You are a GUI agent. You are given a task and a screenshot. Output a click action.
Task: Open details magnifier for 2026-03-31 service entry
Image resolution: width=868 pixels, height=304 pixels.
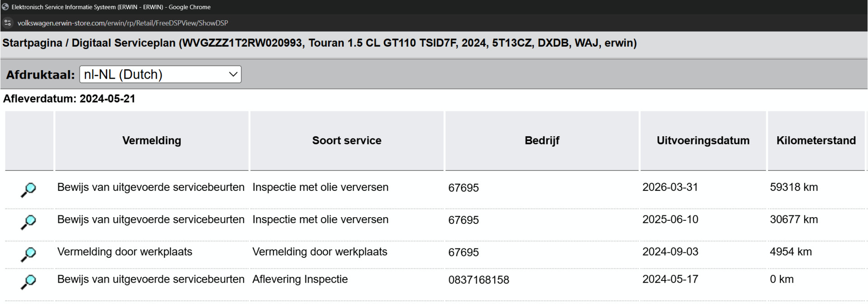[28, 190]
